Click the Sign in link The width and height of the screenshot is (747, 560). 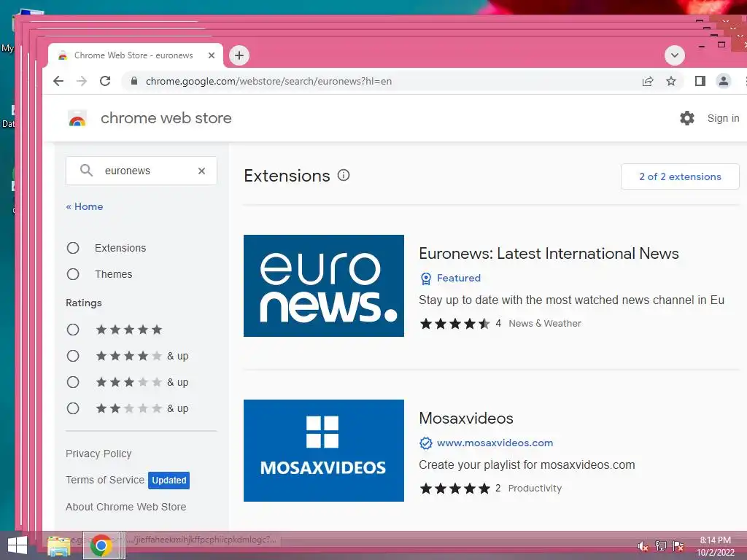pos(723,118)
